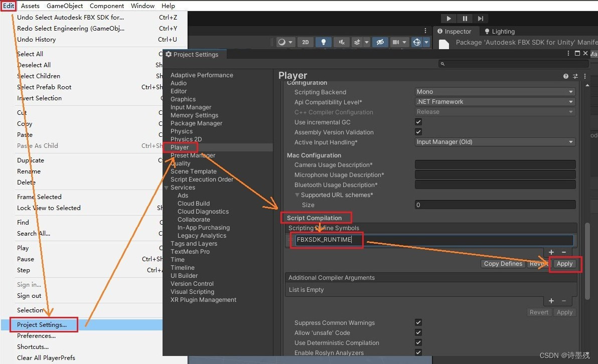Click the Pause button in Unity toolbar
The width and height of the screenshot is (598, 364).
click(465, 18)
